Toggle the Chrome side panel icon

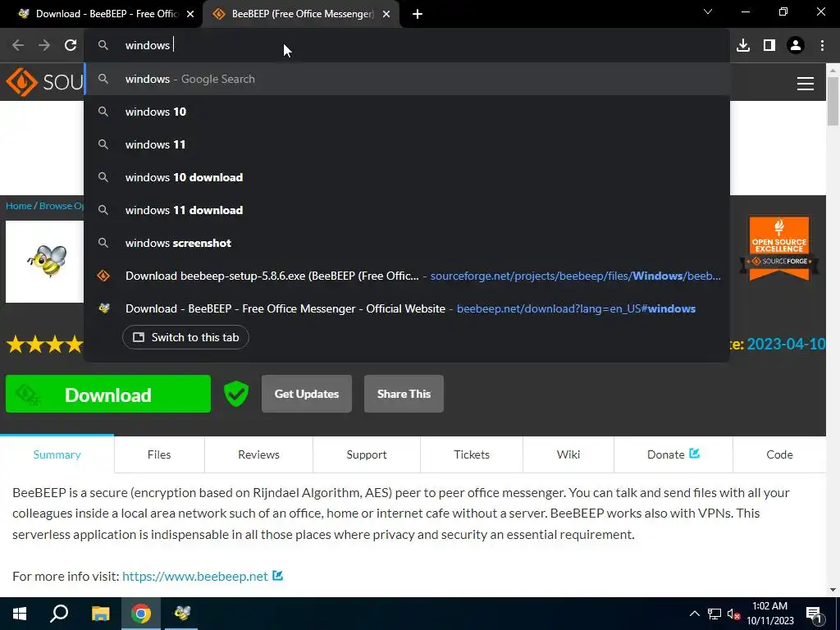coord(769,45)
